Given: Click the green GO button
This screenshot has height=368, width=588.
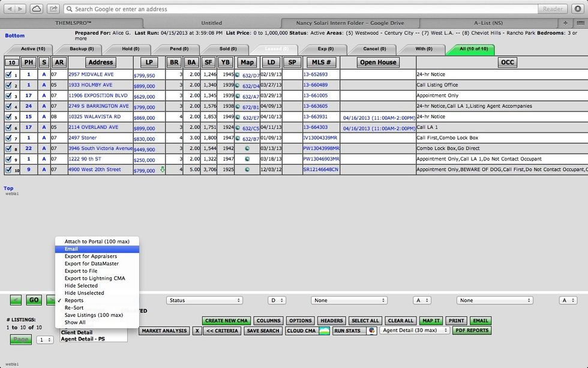Looking at the screenshot, I should click(x=34, y=300).
